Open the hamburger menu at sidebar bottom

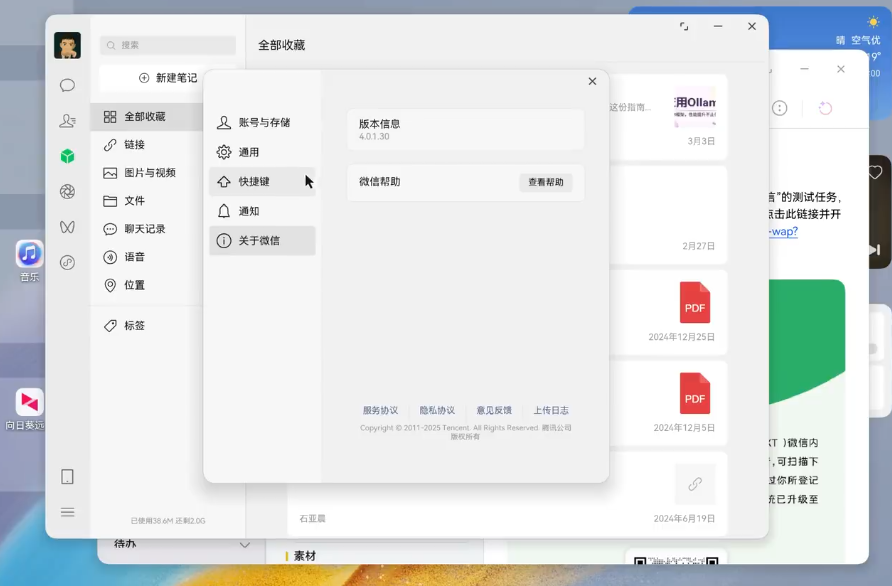coord(67,512)
